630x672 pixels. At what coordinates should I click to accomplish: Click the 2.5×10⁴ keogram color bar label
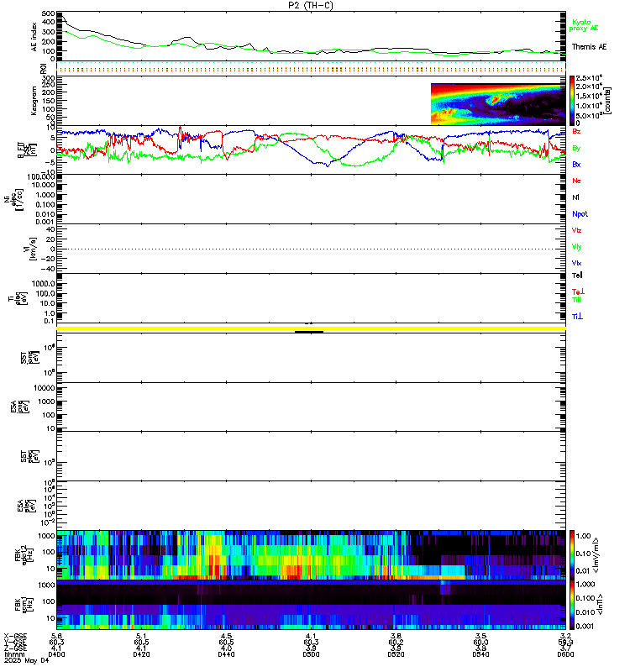tap(590, 78)
